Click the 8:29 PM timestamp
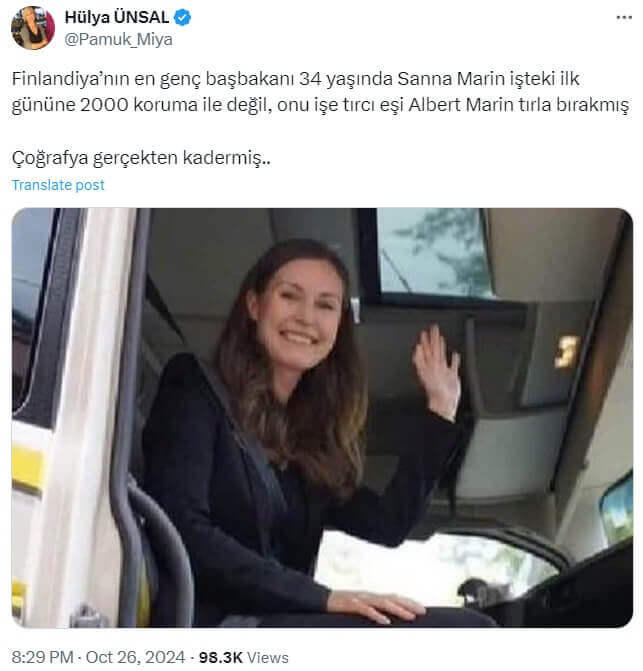The width and height of the screenshot is (643, 671). (x=43, y=657)
